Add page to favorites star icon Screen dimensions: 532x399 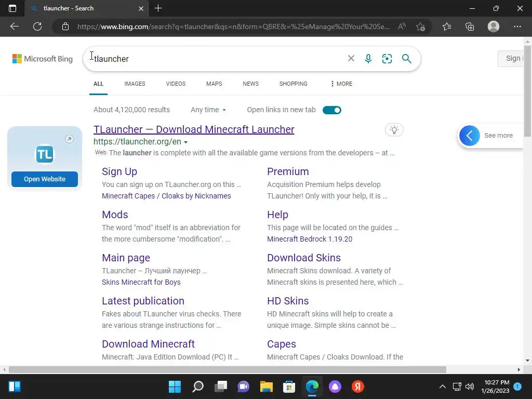421,26
